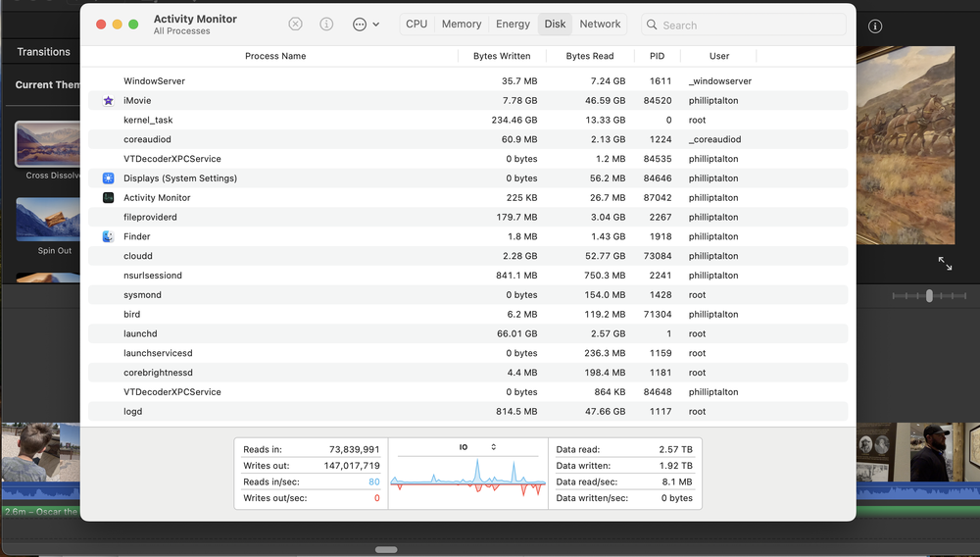Select the Spin Out transition thumbnail
Viewport: 980px width, 557px height.
tap(48, 219)
